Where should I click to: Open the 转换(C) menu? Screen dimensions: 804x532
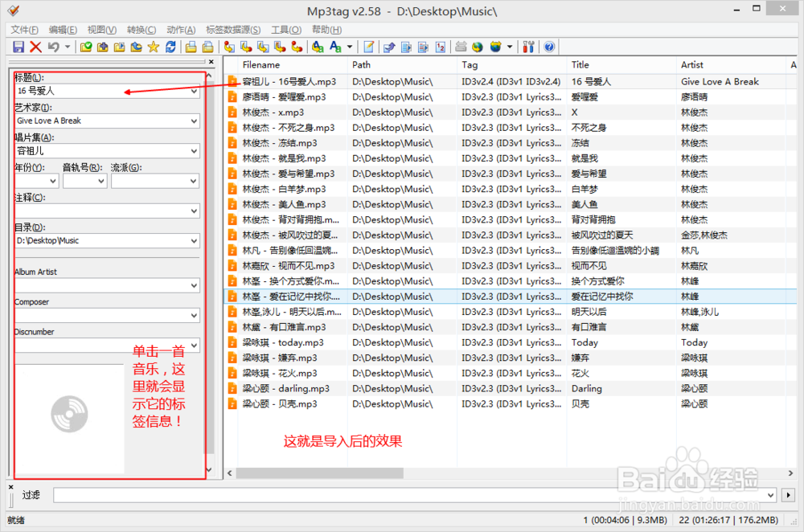click(142, 30)
